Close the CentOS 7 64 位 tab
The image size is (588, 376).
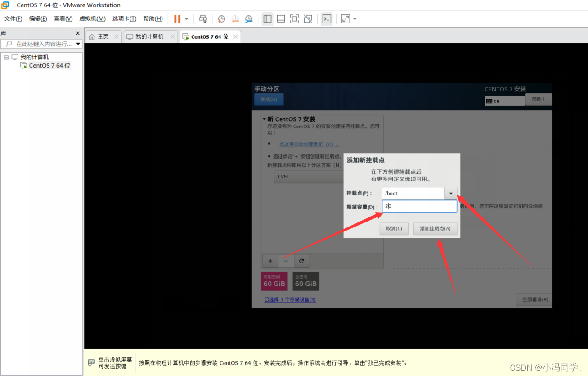(x=235, y=36)
